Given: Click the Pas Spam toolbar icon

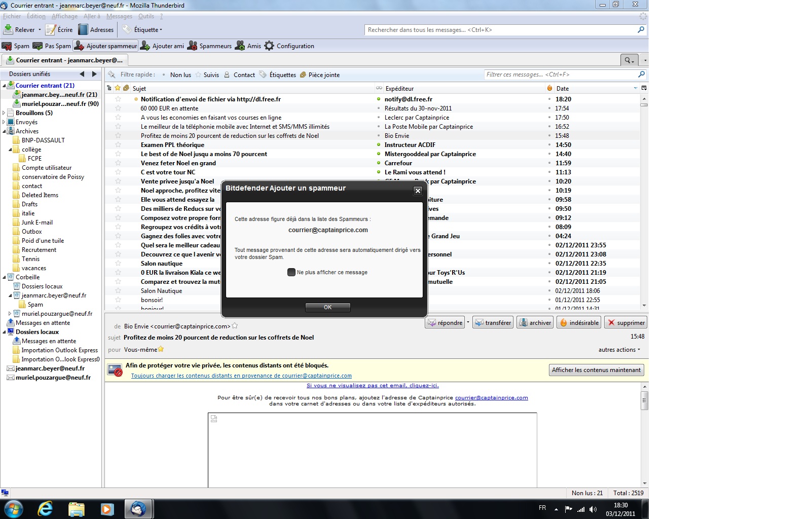Looking at the screenshot, I should point(38,46).
